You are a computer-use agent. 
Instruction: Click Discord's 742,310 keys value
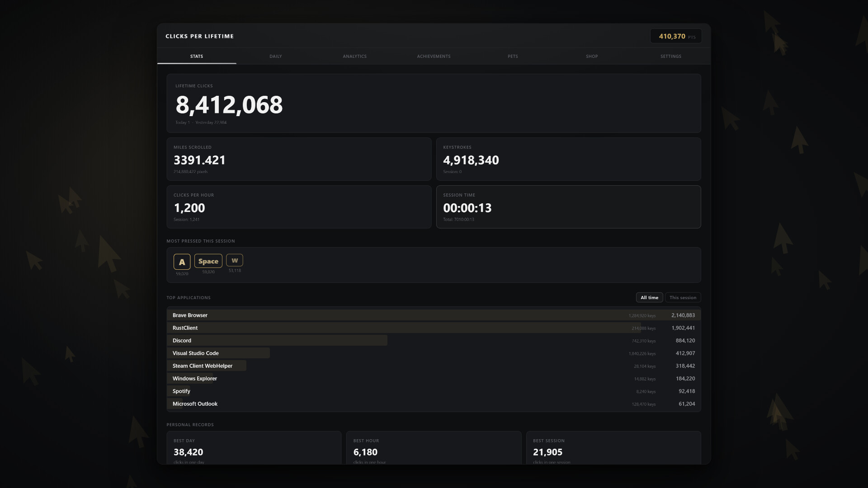(643, 341)
